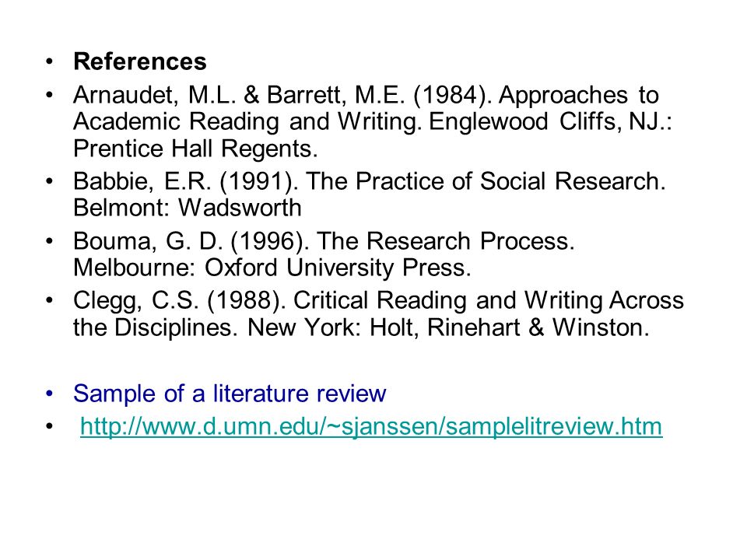Viewport: 747px width, 560px height.
Task: Click the blue bullet before Sample text
Action: [x=49, y=394]
